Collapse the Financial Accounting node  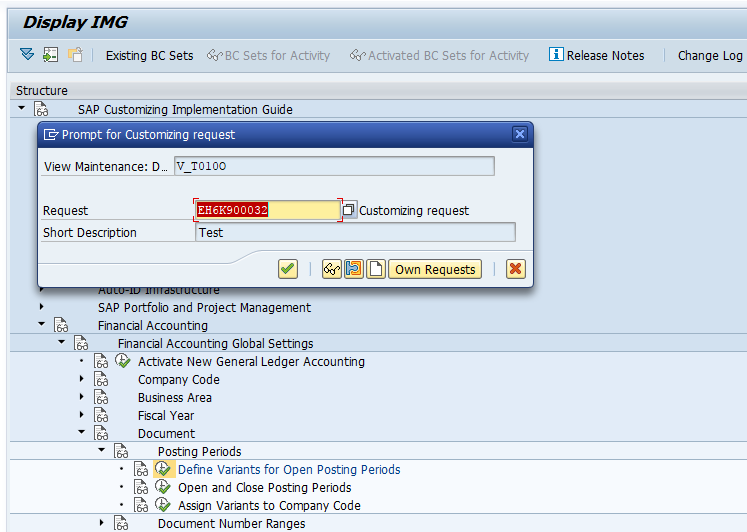42,325
